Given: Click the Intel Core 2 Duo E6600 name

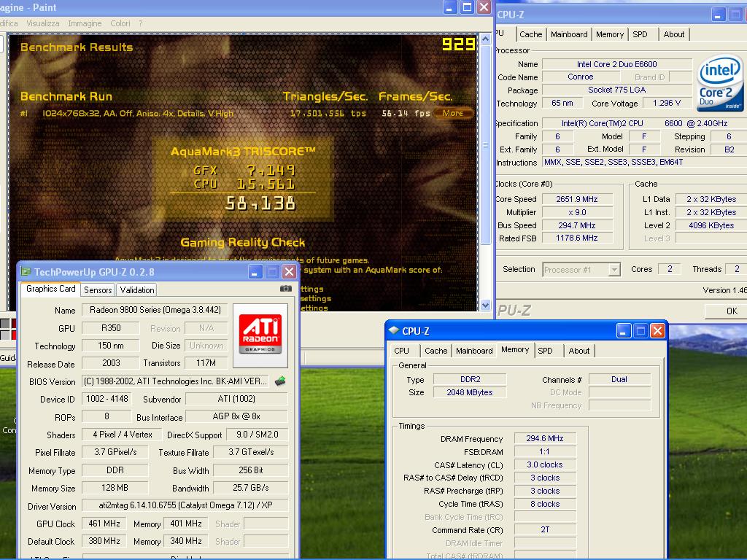Looking at the screenshot, I should point(616,64).
